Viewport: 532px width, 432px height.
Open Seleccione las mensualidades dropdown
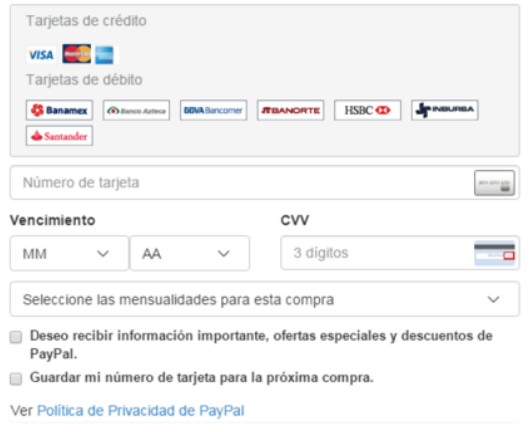pos(265,299)
